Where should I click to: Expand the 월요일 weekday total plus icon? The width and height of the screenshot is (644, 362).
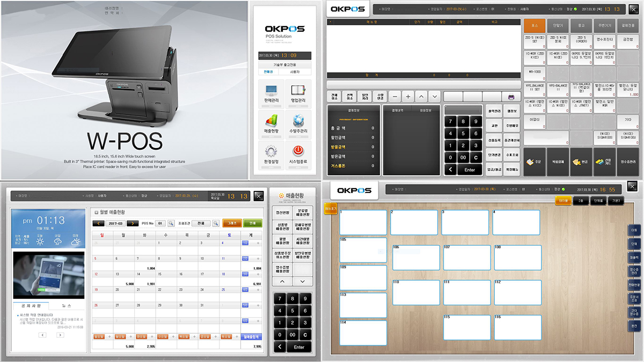pyautogui.click(x=130, y=337)
